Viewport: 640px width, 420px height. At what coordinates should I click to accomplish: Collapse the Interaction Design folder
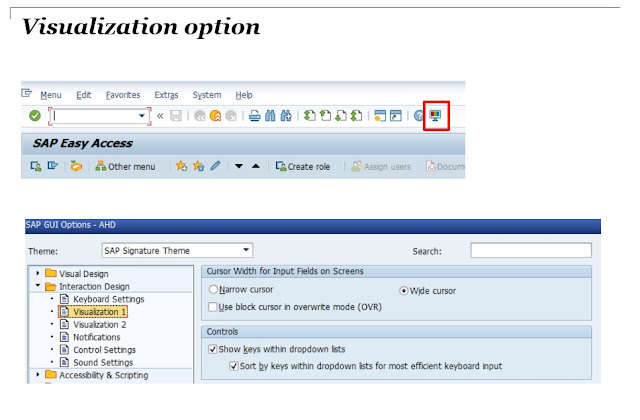click(38, 286)
